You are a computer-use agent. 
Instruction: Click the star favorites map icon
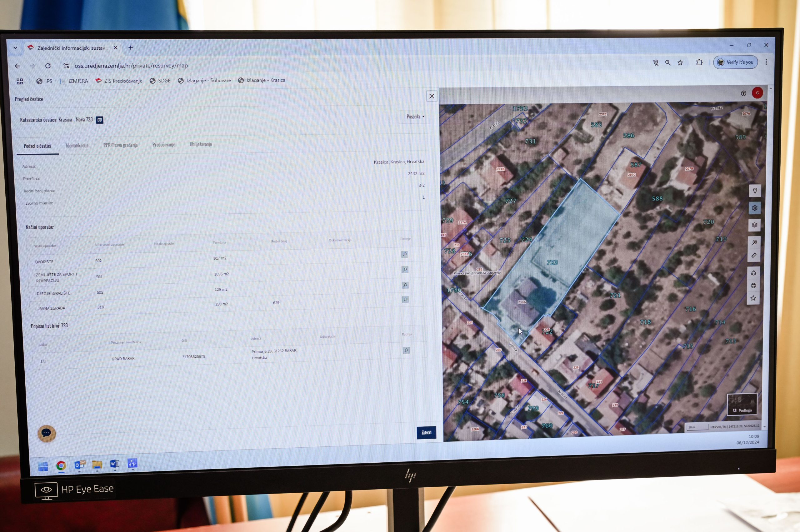tap(753, 298)
